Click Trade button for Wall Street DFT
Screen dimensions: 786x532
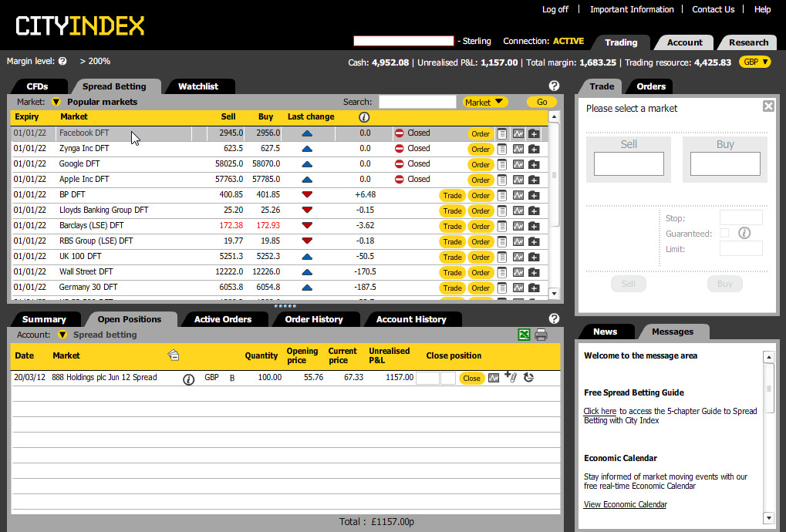pyautogui.click(x=452, y=273)
